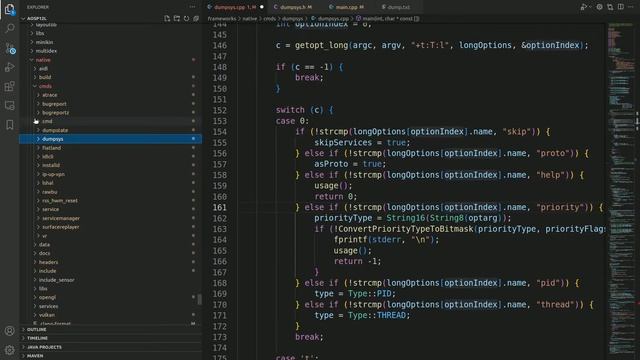Image resolution: width=640 pixels, height=360 pixels.
Task: Collapse all folders in Explorer
Action: click(x=196, y=18)
